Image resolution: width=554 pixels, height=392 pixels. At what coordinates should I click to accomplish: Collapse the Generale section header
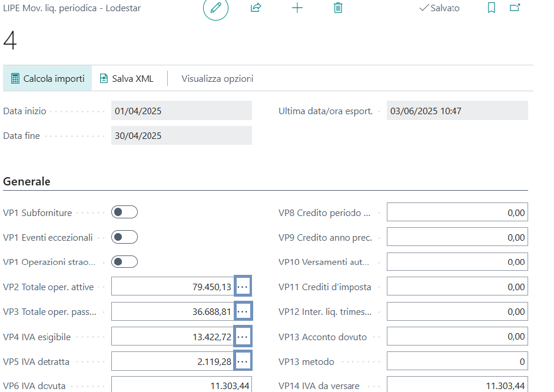(x=27, y=181)
